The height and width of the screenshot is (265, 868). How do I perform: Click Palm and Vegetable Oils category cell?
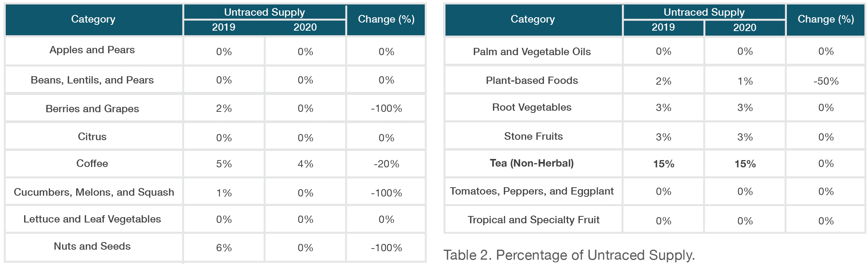pos(533,51)
